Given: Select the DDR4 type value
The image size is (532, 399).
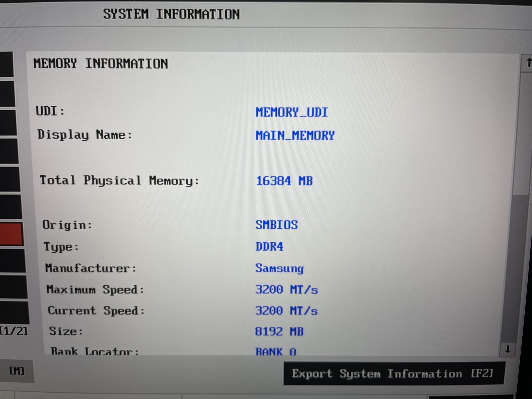Looking at the screenshot, I should click(x=269, y=246).
